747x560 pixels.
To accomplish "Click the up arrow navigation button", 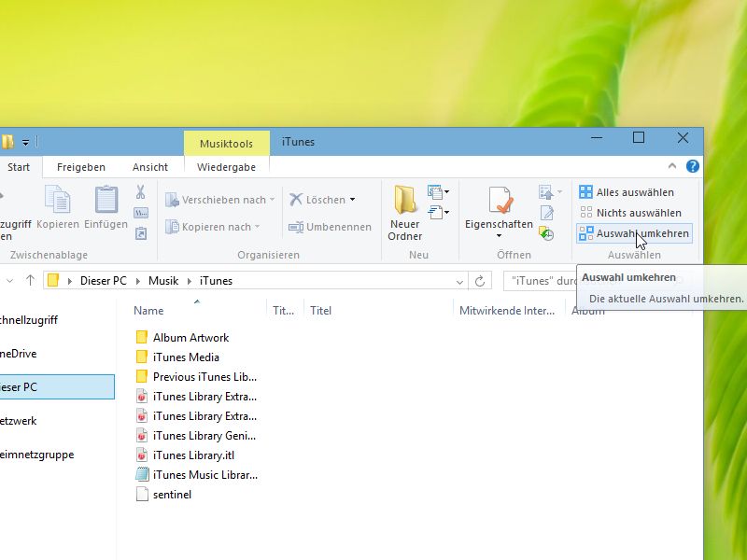I will click(x=30, y=281).
